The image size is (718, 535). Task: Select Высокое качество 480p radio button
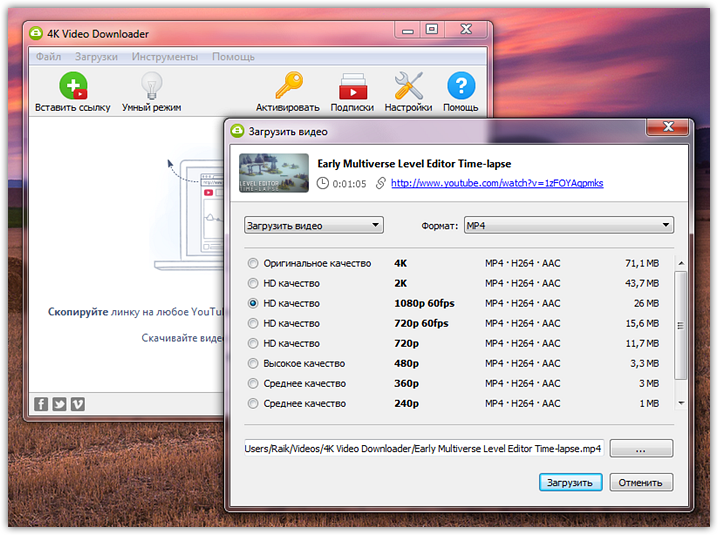[253, 364]
